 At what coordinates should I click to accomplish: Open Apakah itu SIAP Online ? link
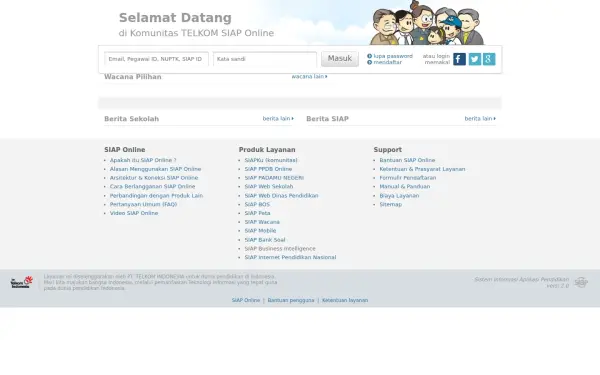(x=143, y=160)
